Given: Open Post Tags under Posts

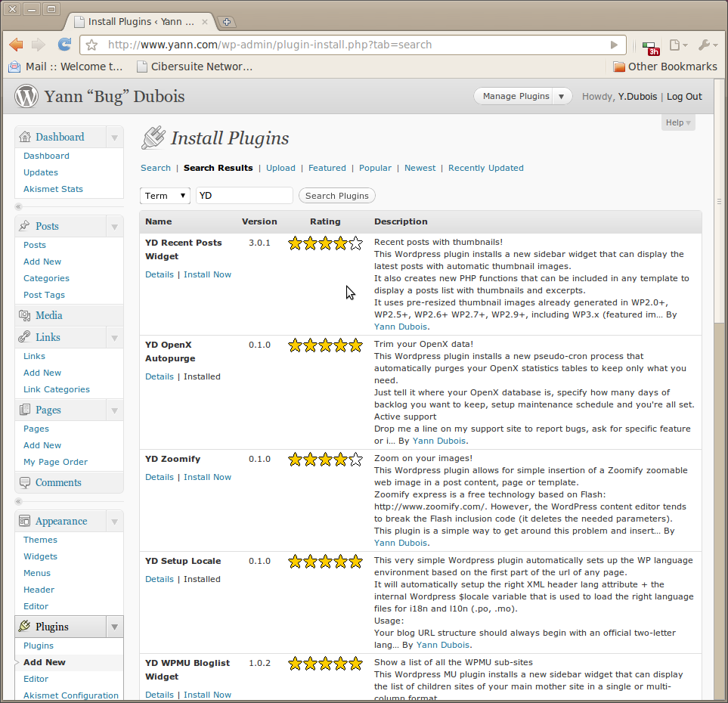Looking at the screenshot, I should (44, 295).
